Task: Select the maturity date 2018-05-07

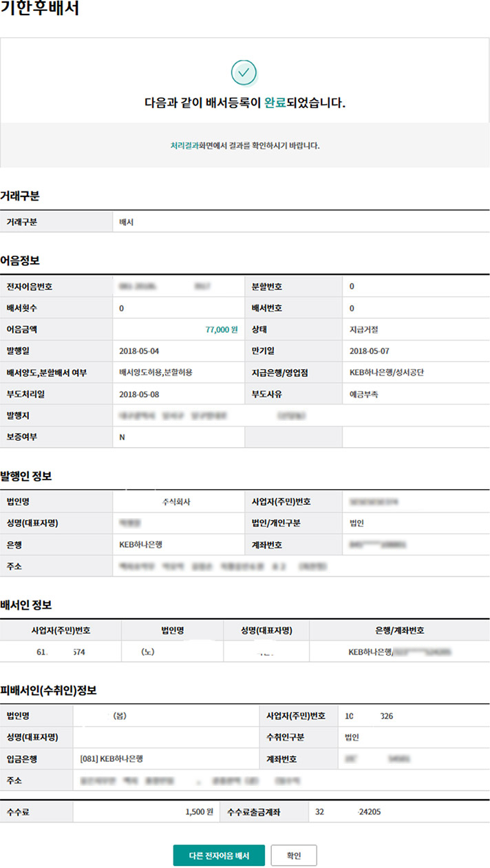Action: [x=370, y=351]
